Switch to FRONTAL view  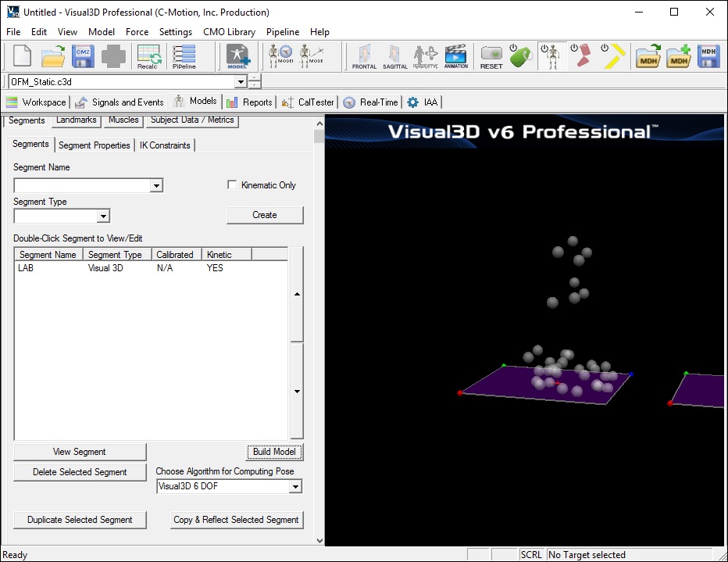(x=365, y=56)
